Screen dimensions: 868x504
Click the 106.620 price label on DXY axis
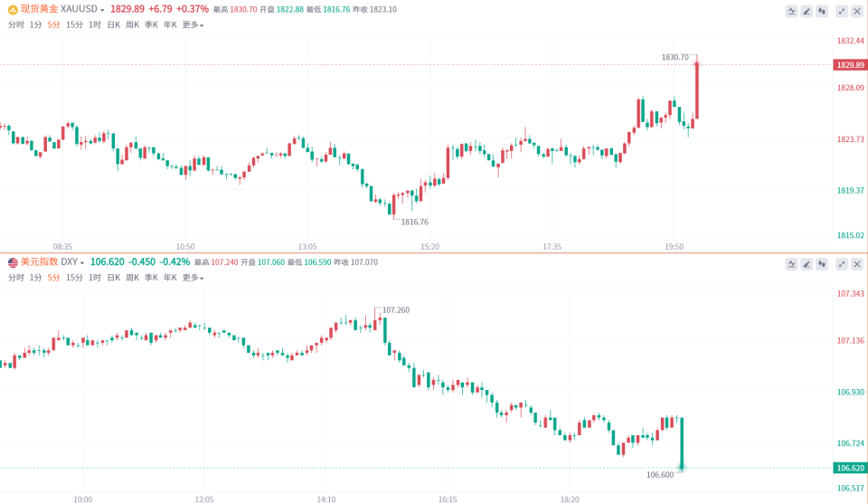850,468
